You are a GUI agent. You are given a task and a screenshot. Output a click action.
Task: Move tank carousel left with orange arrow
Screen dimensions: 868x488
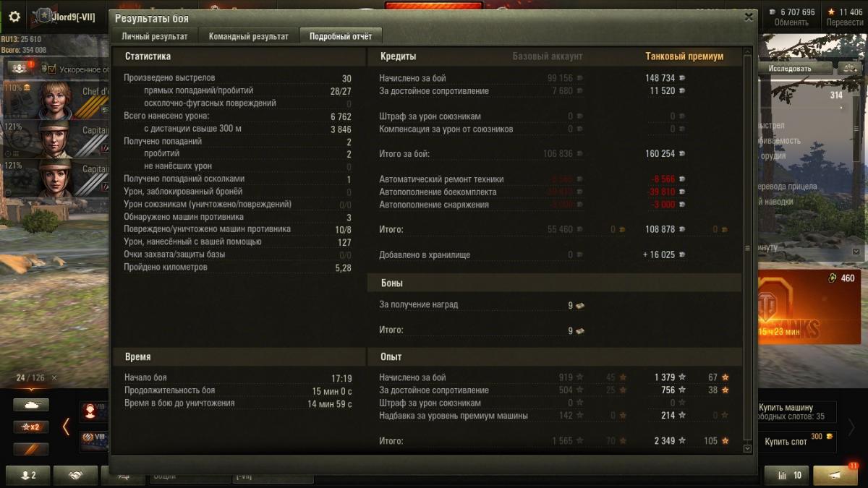(66, 427)
